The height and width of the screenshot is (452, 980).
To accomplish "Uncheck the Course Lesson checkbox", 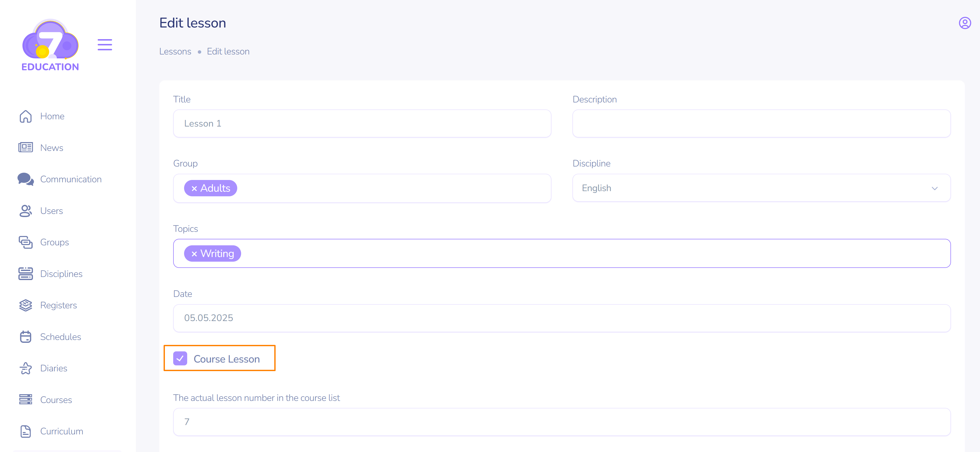I will 180,358.
